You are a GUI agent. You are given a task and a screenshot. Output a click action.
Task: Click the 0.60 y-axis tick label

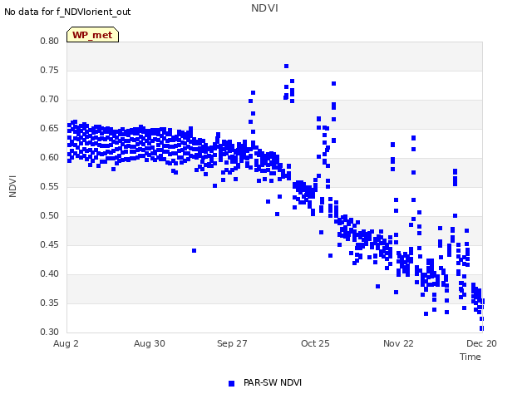click(50, 157)
